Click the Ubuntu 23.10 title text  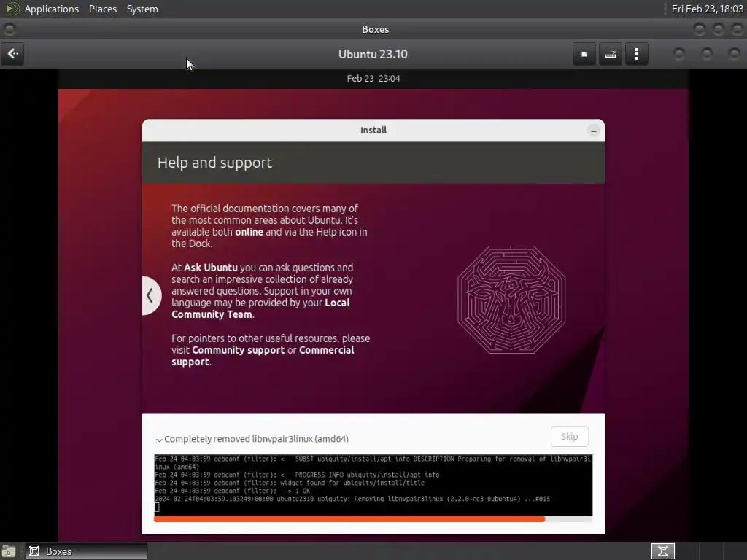click(x=373, y=54)
